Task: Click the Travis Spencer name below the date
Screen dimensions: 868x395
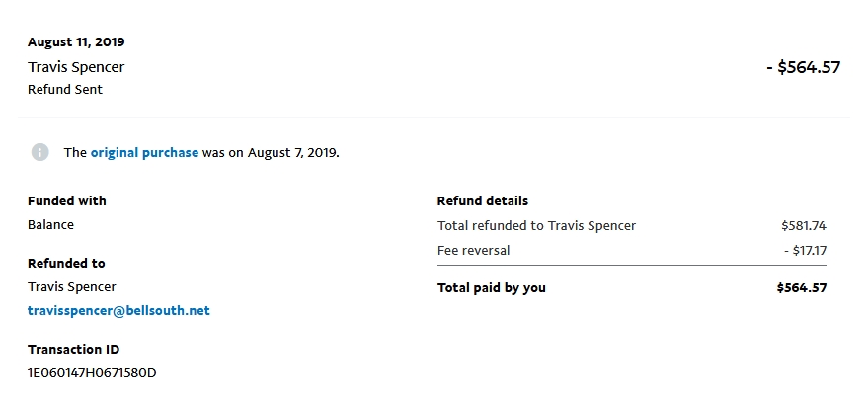Action: coord(76,67)
